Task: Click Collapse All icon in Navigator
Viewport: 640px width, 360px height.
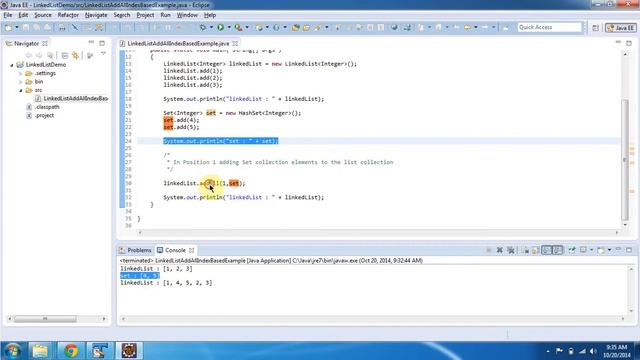Action: pos(65,55)
